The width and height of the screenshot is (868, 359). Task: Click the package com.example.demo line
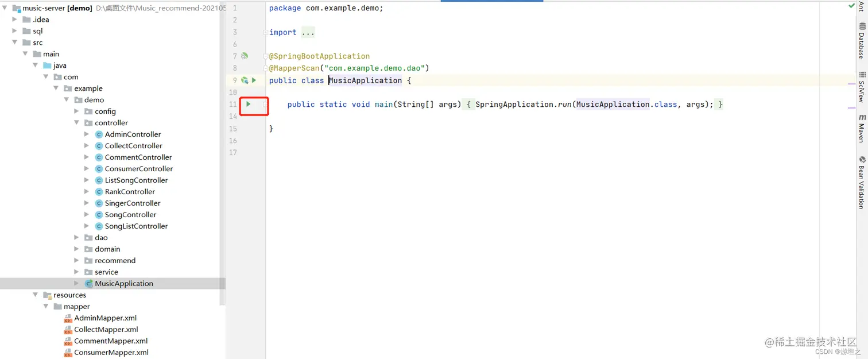tap(326, 8)
